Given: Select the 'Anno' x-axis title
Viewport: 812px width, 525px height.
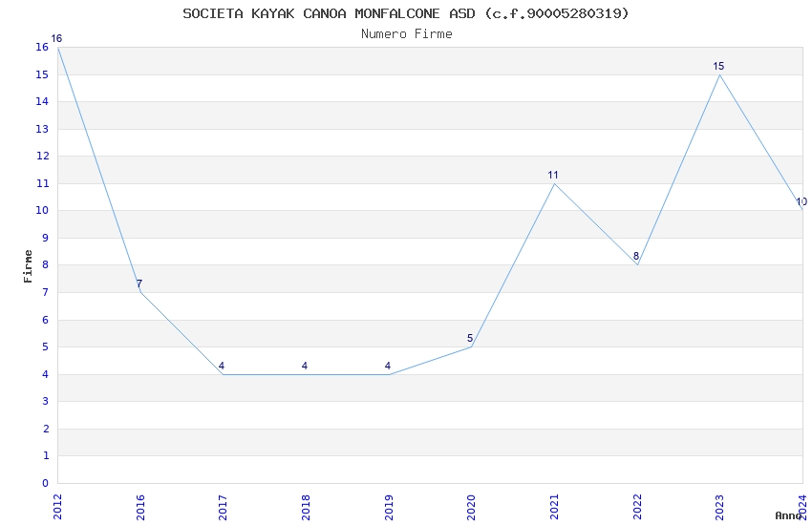Looking at the screenshot, I should 788,515.
